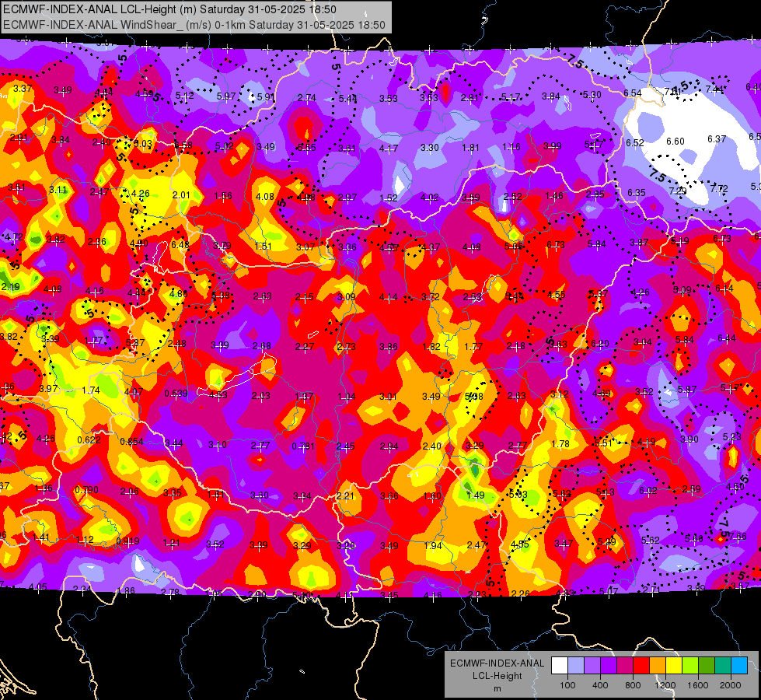761x700 pixels.
Task: Click the wind shear value 6.48
Action: (180, 244)
